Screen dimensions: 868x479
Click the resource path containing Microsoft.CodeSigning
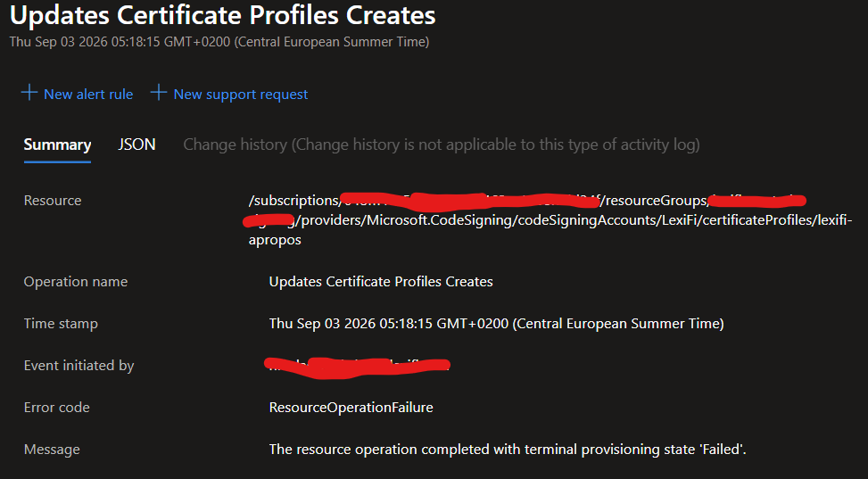(x=550, y=220)
